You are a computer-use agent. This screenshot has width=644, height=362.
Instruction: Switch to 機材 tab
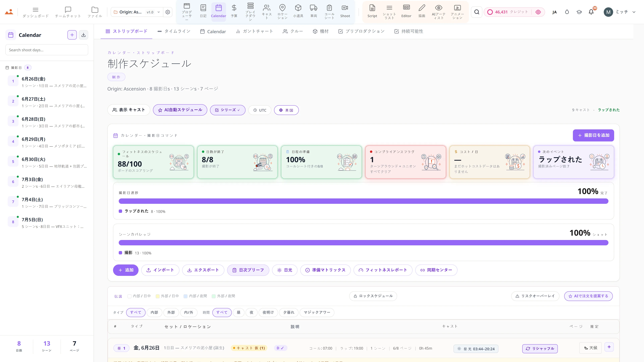point(321,31)
